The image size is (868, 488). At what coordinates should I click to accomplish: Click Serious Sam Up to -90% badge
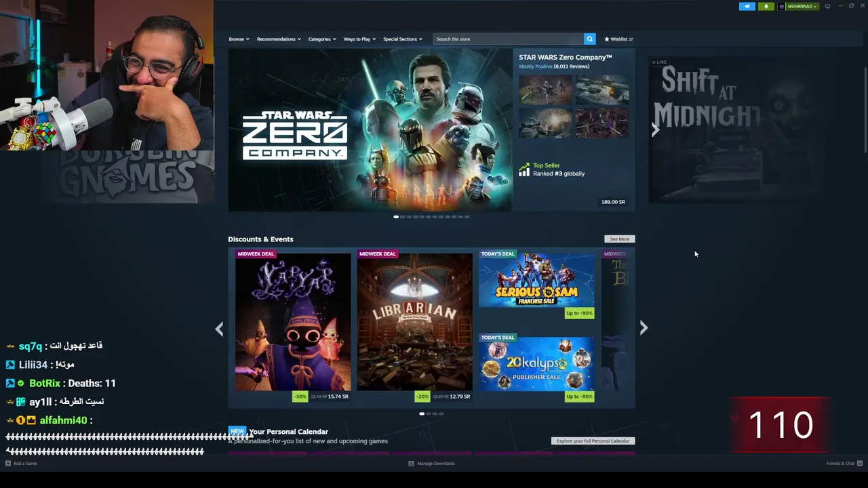click(579, 313)
